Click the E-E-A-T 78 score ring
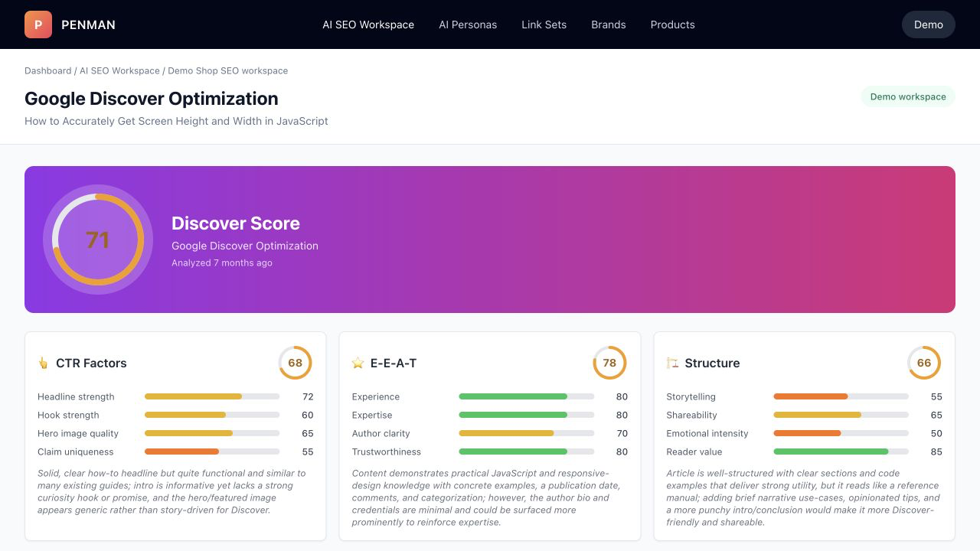Viewport: 980px width, 551px height. (609, 363)
